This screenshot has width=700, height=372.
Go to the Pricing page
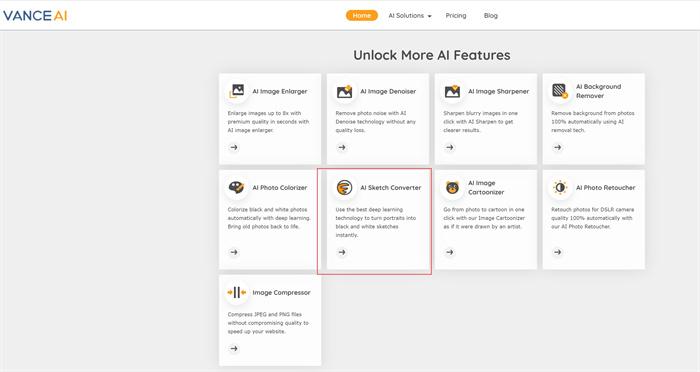[456, 16]
